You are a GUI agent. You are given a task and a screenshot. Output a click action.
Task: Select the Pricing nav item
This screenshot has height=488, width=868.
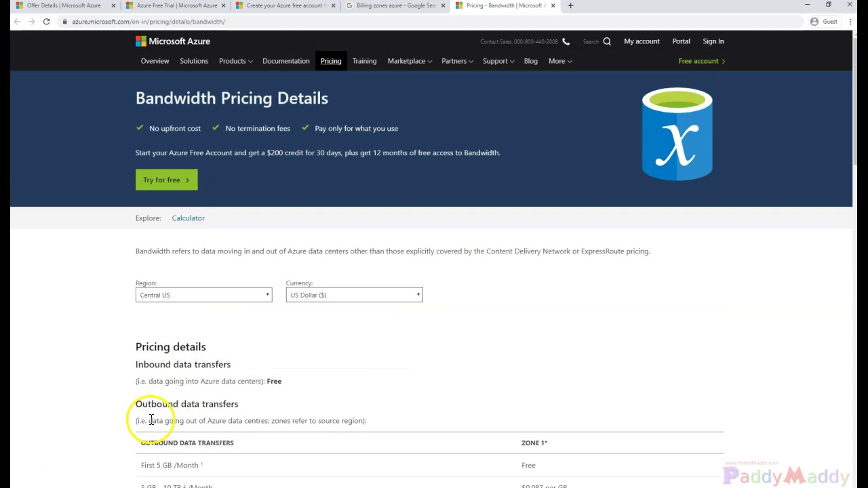click(x=331, y=61)
